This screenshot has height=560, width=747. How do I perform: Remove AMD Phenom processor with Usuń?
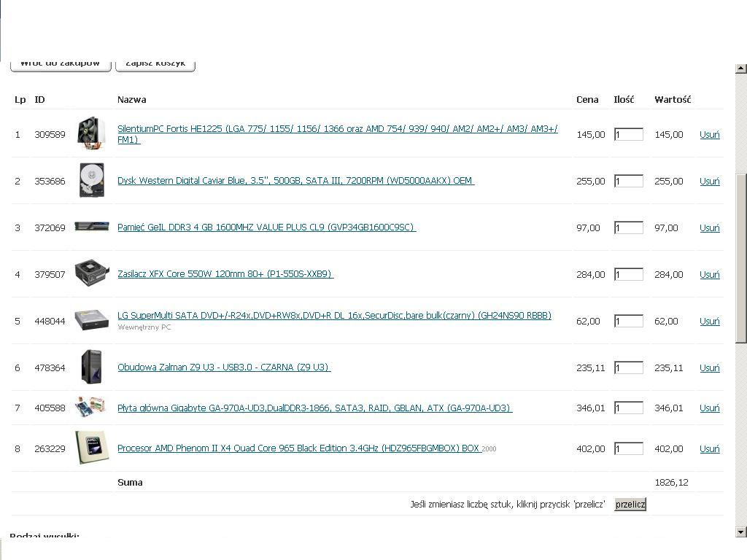pyautogui.click(x=709, y=449)
